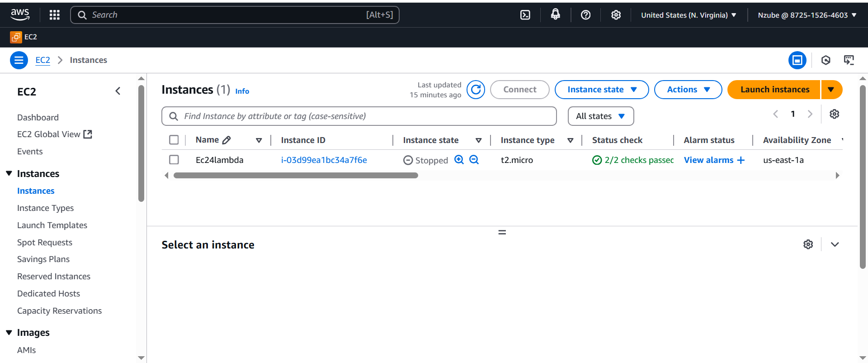Open instance i-03d99ea1bc34a7f6e link
The image size is (868, 363).
coord(324,160)
